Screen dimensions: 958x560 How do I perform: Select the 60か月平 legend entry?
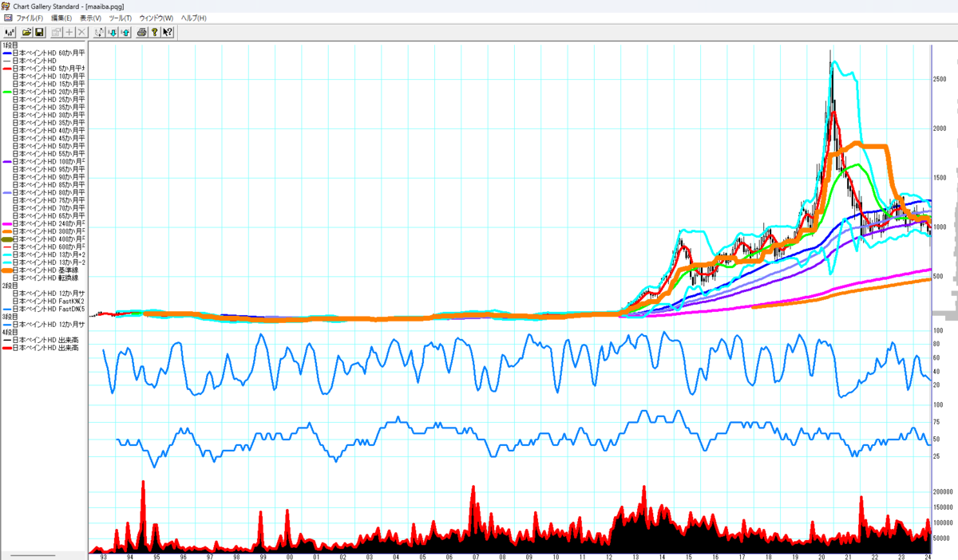[x=44, y=52]
